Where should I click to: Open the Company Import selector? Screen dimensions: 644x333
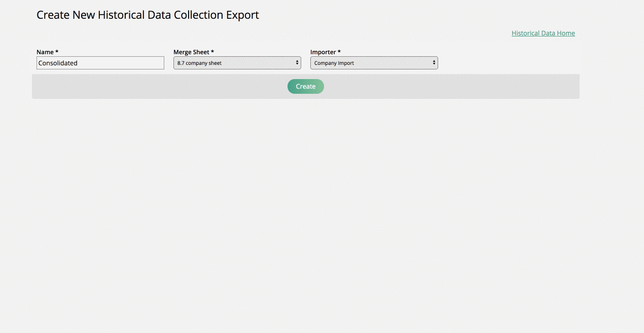[374, 62]
